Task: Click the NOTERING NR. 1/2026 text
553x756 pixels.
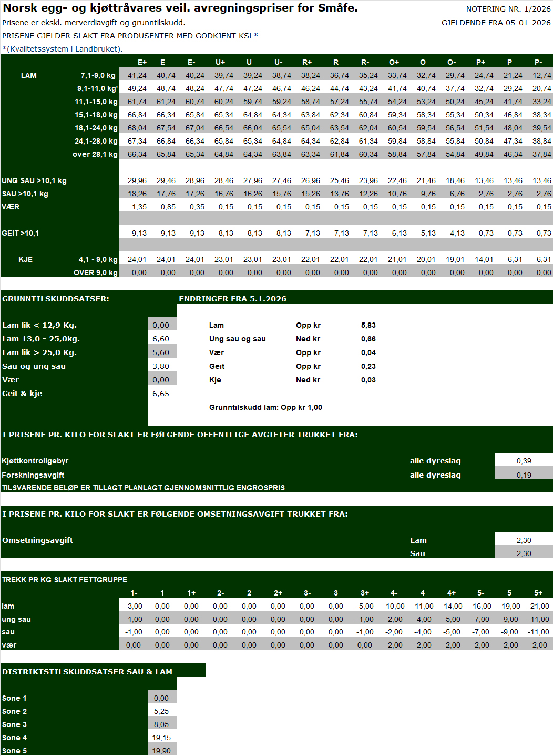Action: pyautogui.click(x=508, y=9)
